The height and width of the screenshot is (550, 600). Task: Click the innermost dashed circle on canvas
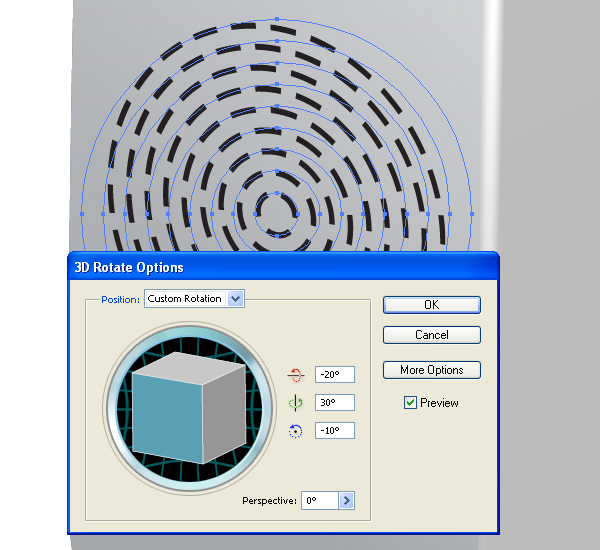click(x=277, y=215)
